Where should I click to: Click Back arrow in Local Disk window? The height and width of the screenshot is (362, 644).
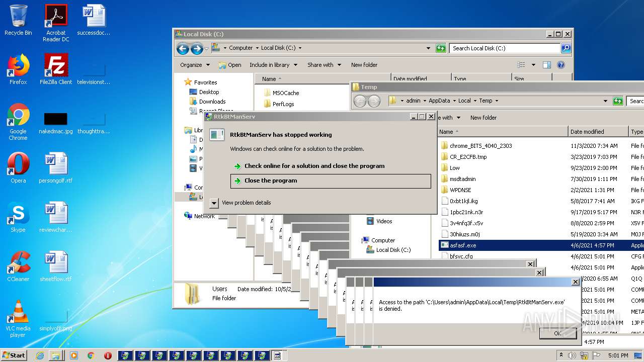pyautogui.click(x=183, y=48)
